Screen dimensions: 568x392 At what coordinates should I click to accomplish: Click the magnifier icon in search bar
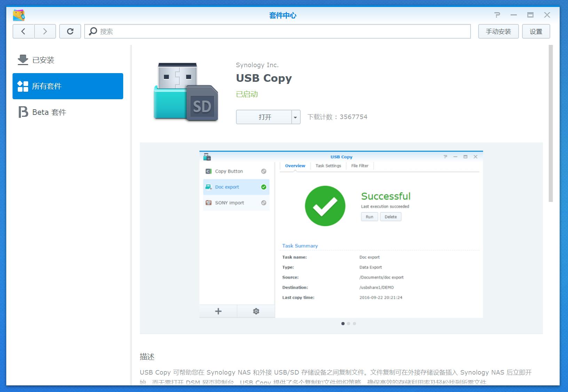pyautogui.click(x=93, y=31)
